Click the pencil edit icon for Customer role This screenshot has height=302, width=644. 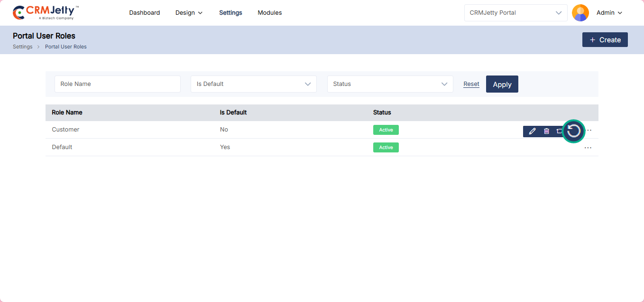tap(532, 131)
